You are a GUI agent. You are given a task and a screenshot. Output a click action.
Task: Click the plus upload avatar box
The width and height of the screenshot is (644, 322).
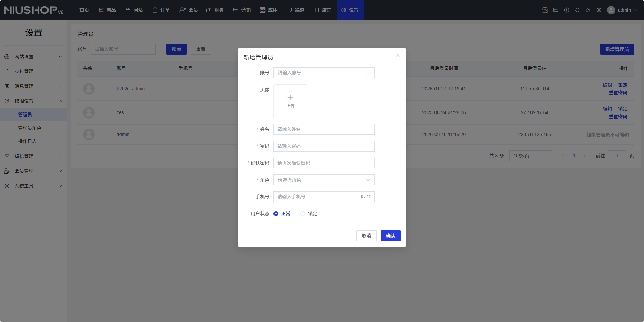[290, 101]
